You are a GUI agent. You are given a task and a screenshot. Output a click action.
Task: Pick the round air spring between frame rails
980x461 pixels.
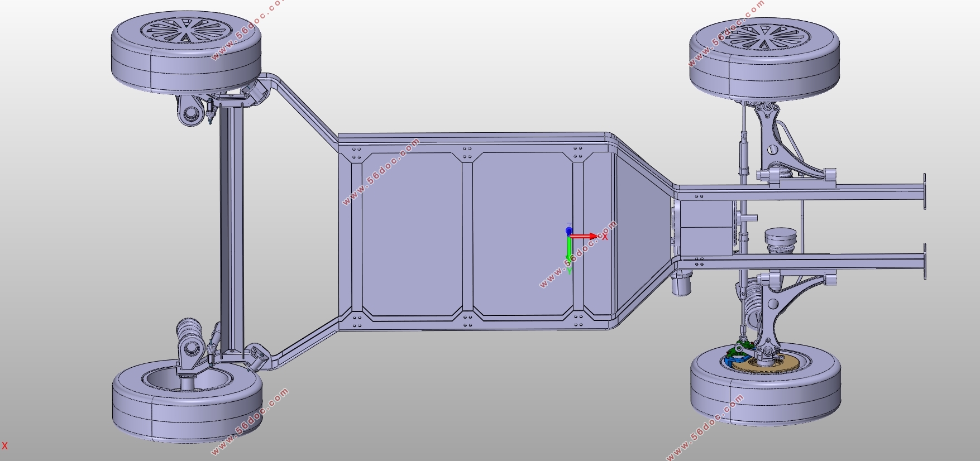(x=782, y=240)
